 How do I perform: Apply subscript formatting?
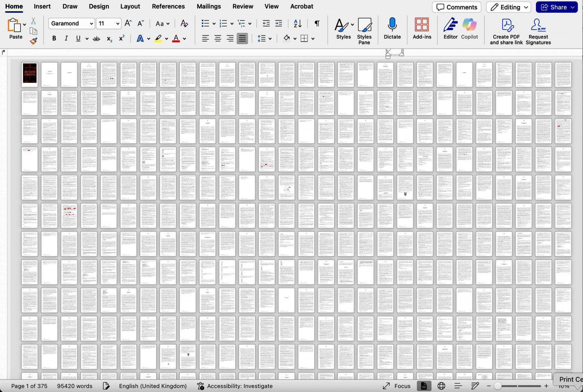(x=109, y=38)
